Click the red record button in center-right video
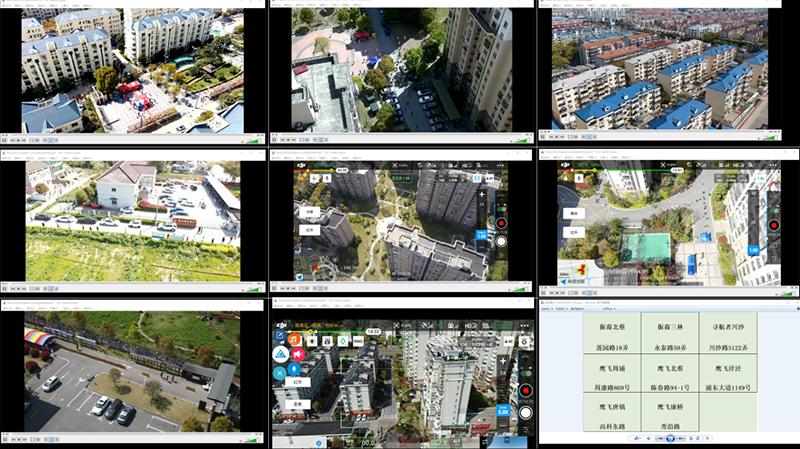 tap(773, 223)
